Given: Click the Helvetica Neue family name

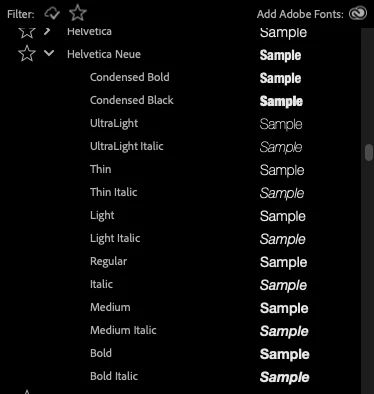Looking at the screenshot, I should coord(104,54).
